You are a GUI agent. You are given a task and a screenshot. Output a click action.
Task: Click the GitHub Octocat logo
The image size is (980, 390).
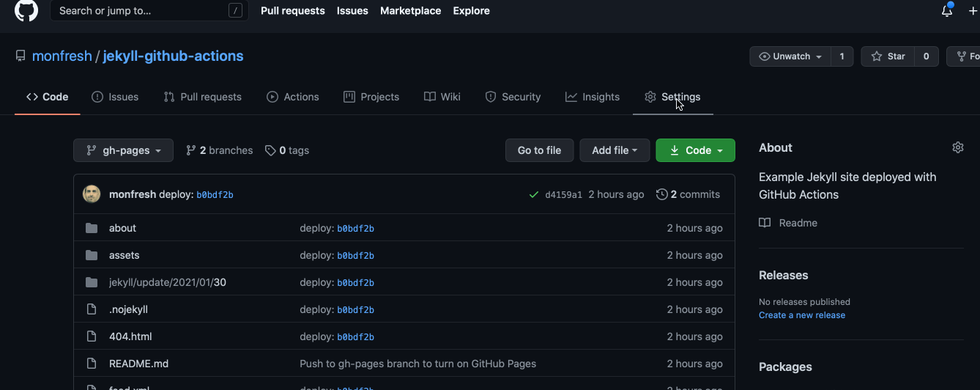click(26, 10)
